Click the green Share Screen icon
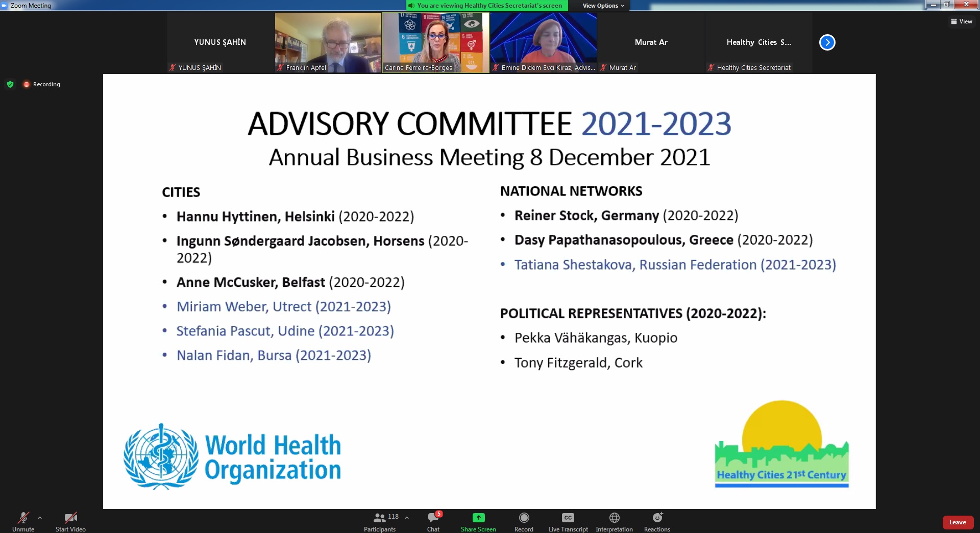Image resolution: width=980 pixels, height=533 pixels. point(478,518)
